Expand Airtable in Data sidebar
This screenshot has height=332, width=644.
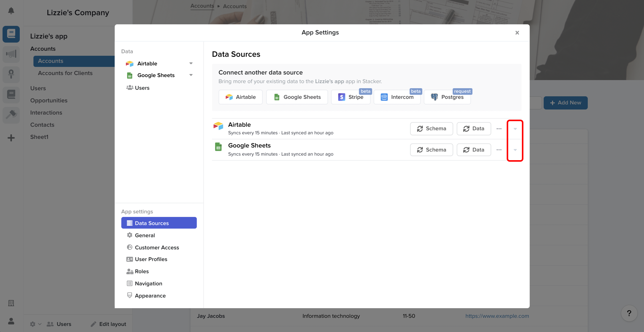point(191,64)
